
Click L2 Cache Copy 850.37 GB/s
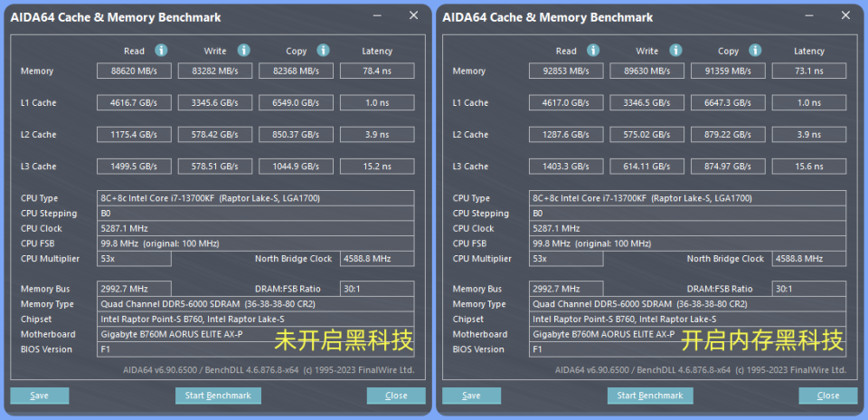(x=297, y=135)
